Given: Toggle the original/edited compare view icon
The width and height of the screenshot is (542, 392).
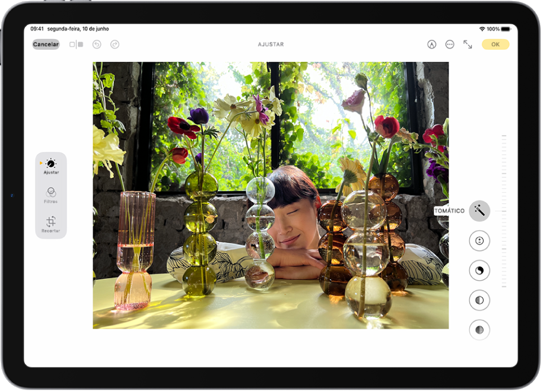Looking at the screenshot, I should [76, 44].
